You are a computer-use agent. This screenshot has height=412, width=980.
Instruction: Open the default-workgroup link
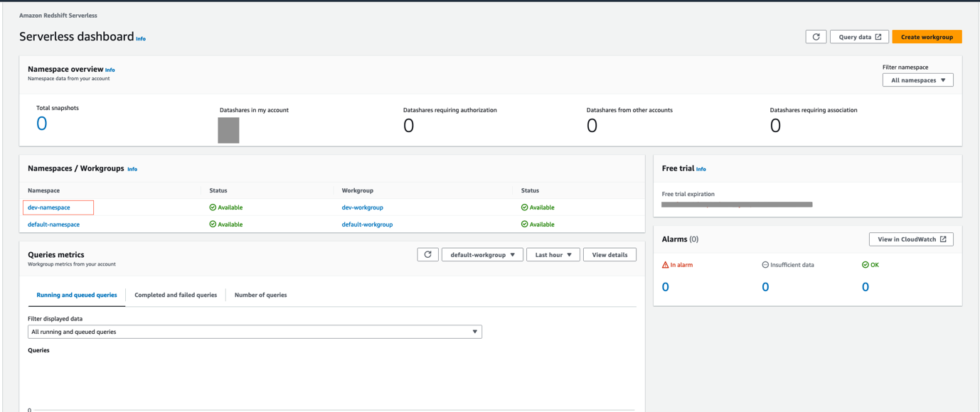coord(367,224)
